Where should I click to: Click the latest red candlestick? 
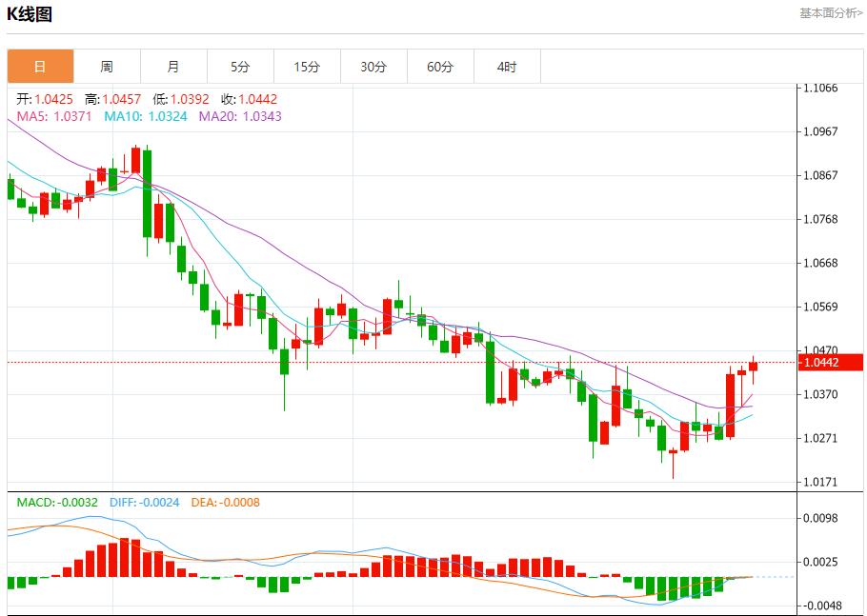(x=753, y=367)
